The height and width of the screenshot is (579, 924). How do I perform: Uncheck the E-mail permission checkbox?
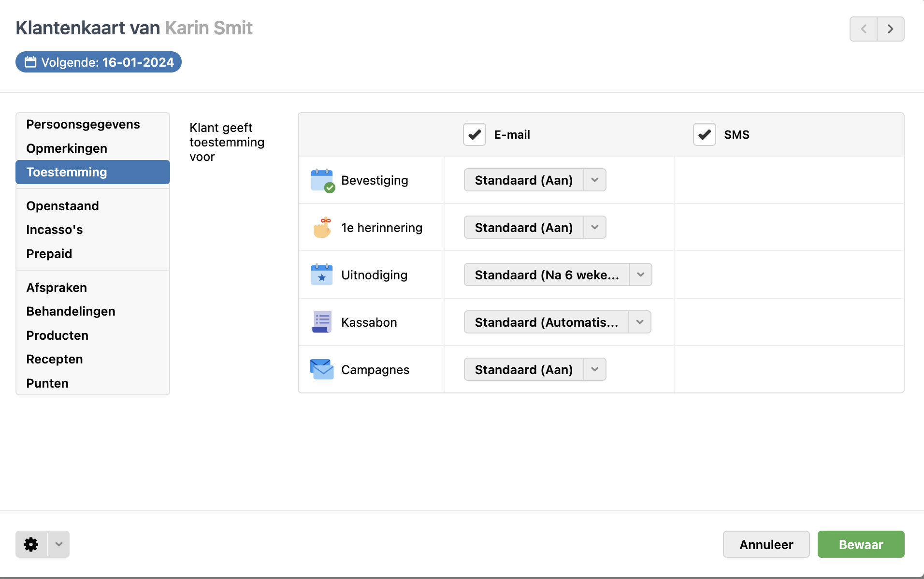pyautogui.click(x=474, y=134)
